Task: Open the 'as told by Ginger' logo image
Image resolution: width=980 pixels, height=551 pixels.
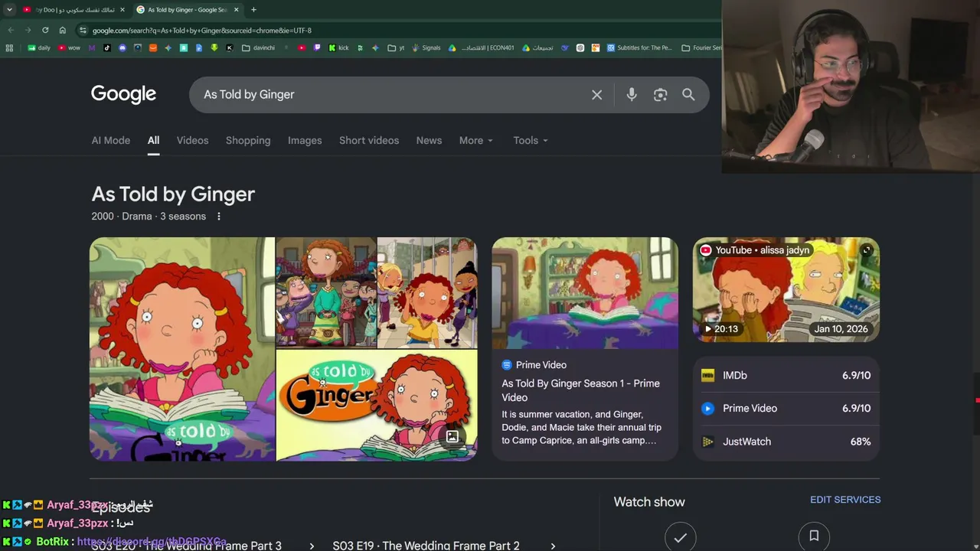Action: point(377,406)
